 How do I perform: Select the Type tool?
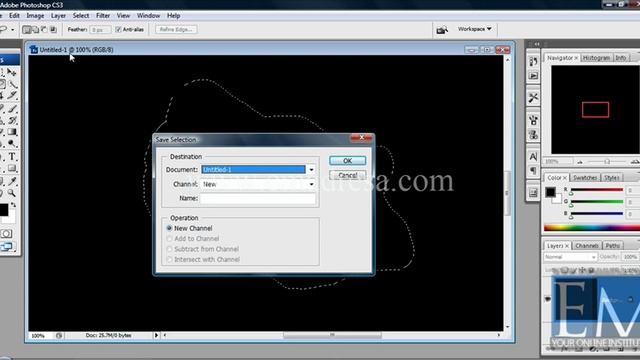[12, 157]
